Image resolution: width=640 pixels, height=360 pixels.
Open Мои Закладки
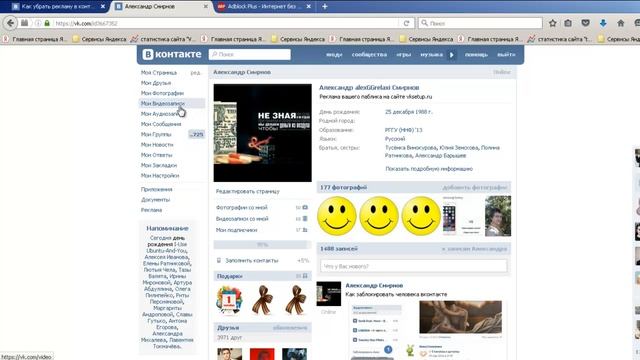159,165
